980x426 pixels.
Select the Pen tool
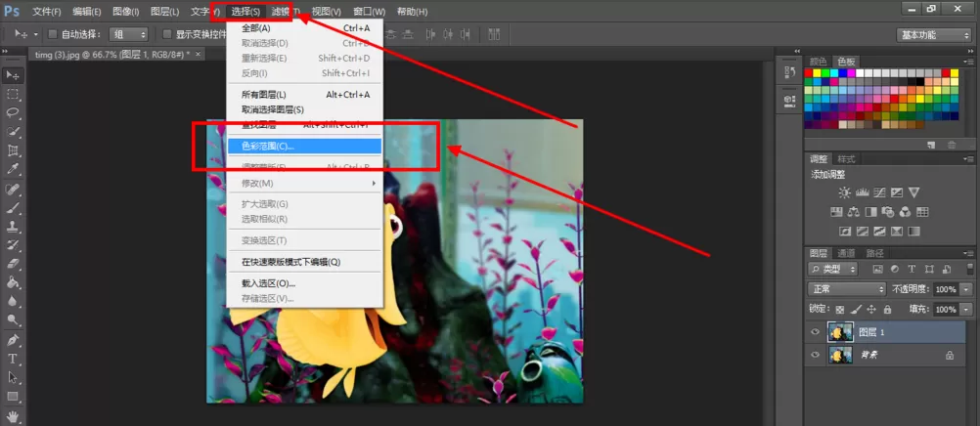coord(13,340)
